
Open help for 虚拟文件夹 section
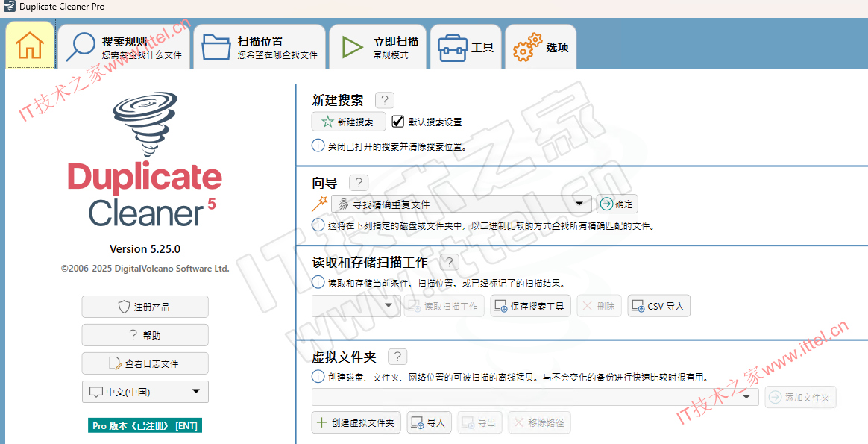click(x=397, y=357)
